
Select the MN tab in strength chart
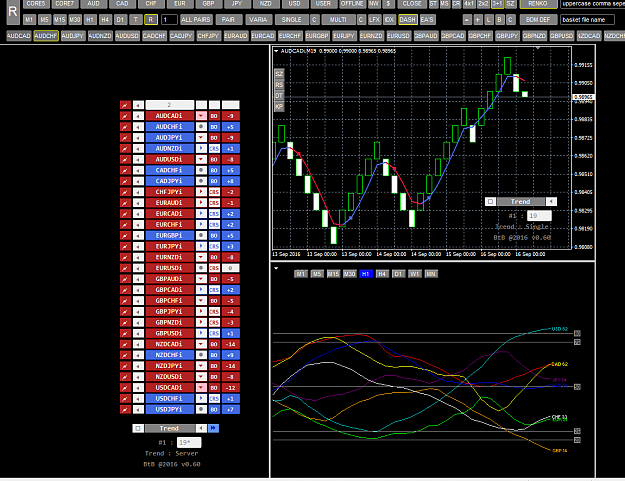pyautogui.click(x=431, y=274)
